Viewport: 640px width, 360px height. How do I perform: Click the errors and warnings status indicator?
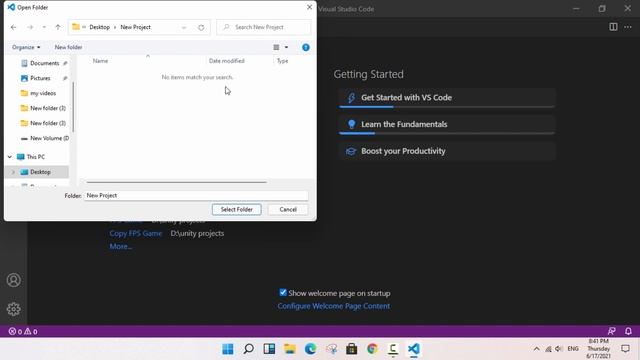tap(23, 331)
